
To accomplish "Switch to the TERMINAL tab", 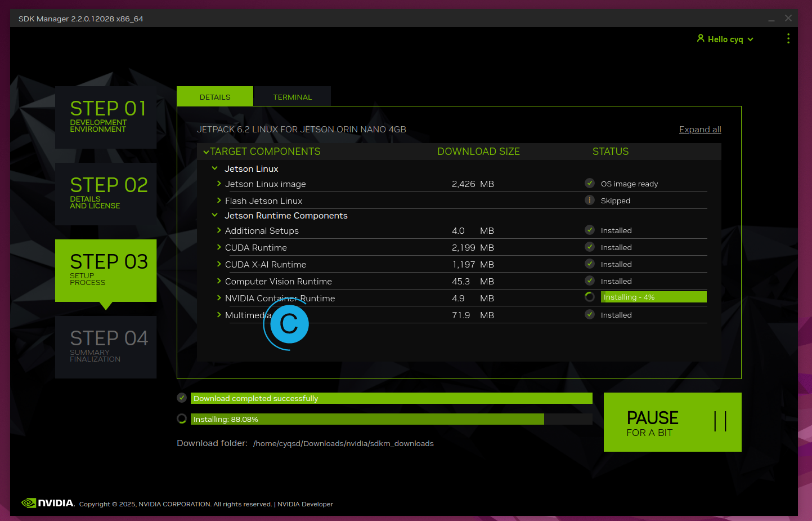I will 292,96.
